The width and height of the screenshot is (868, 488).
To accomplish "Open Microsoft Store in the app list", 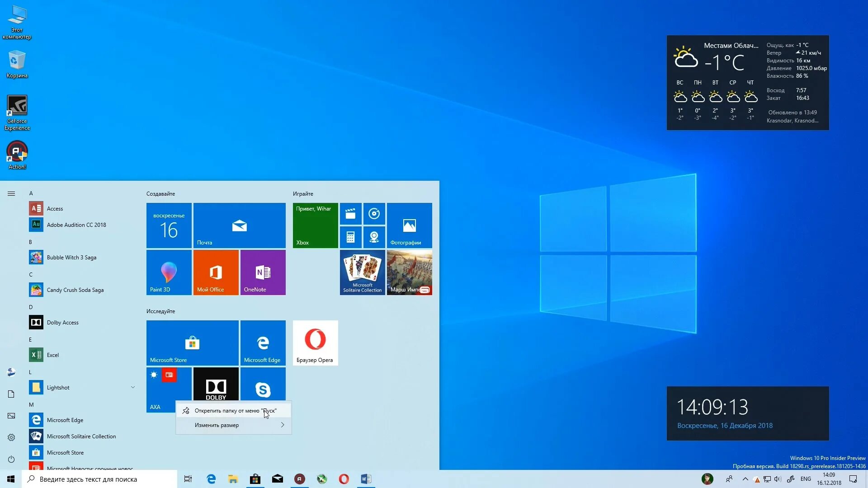I will pos(81,452).
